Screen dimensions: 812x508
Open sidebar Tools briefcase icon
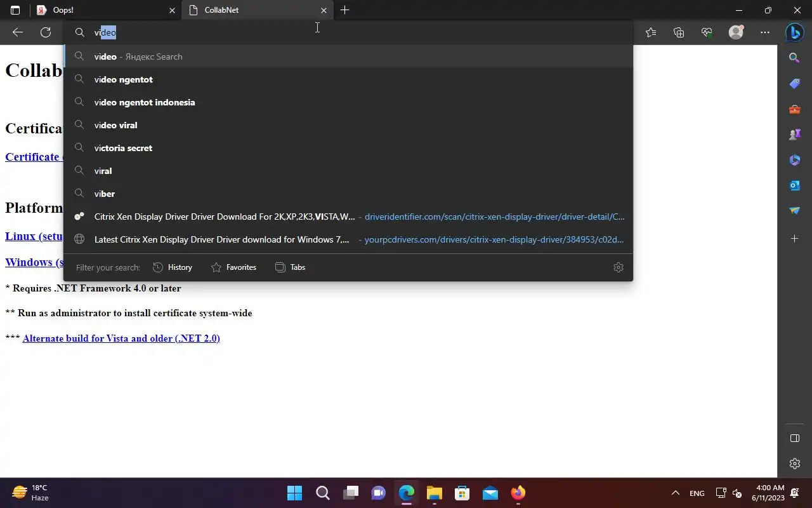point(794,109)
